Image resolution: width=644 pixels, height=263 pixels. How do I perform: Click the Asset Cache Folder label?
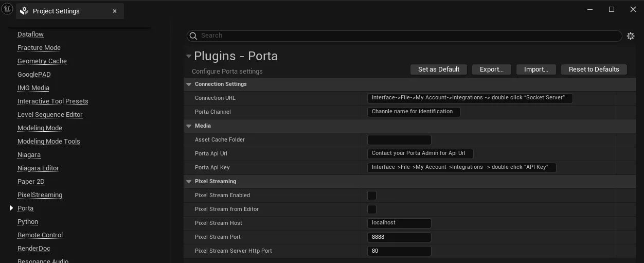tap(220, 139)
